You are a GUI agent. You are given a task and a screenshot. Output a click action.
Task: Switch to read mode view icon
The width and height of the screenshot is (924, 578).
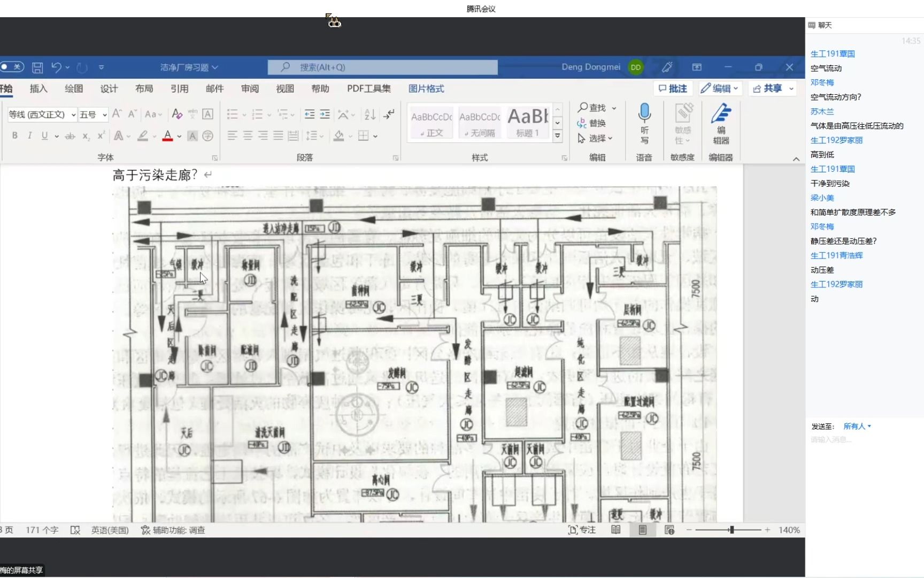(x=616, y=530)
